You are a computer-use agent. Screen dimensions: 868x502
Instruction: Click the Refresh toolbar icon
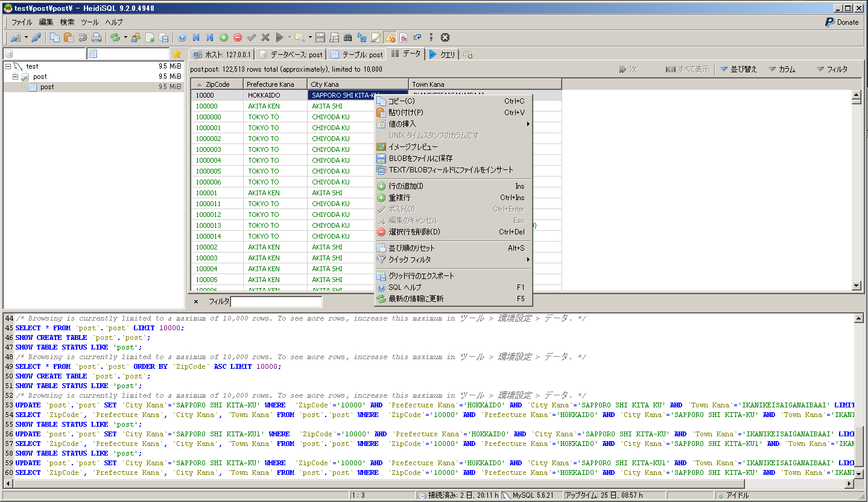click(115, 37)
